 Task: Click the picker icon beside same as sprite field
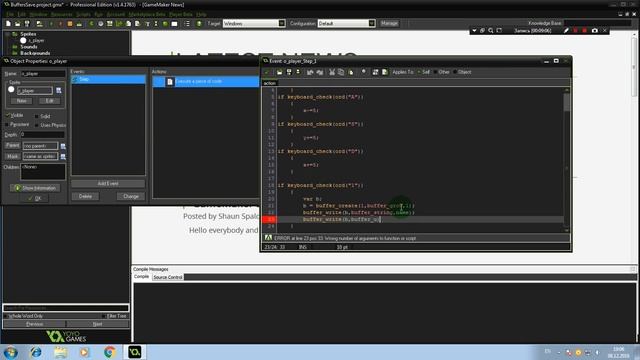click(x=63, y=156)
